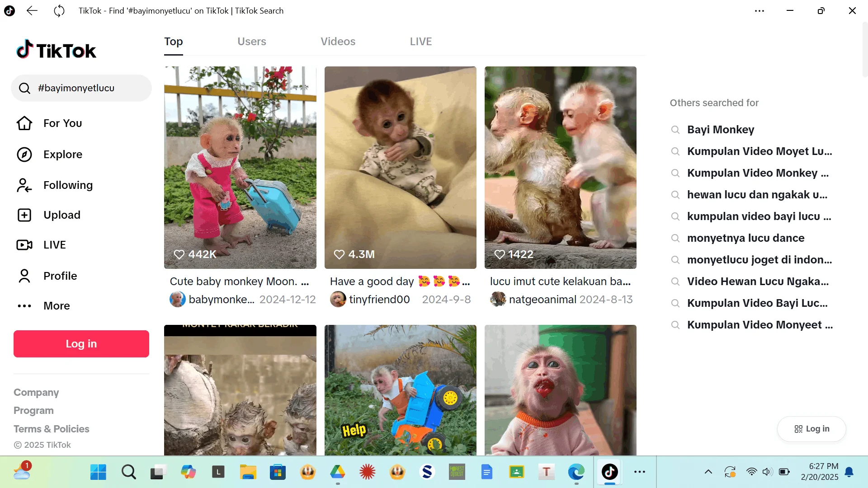Image resolution: width=868 pixels, height=488 pixels.
Task: Open the 1422 likes two monkeys video
Action: [x=561, y=168]
